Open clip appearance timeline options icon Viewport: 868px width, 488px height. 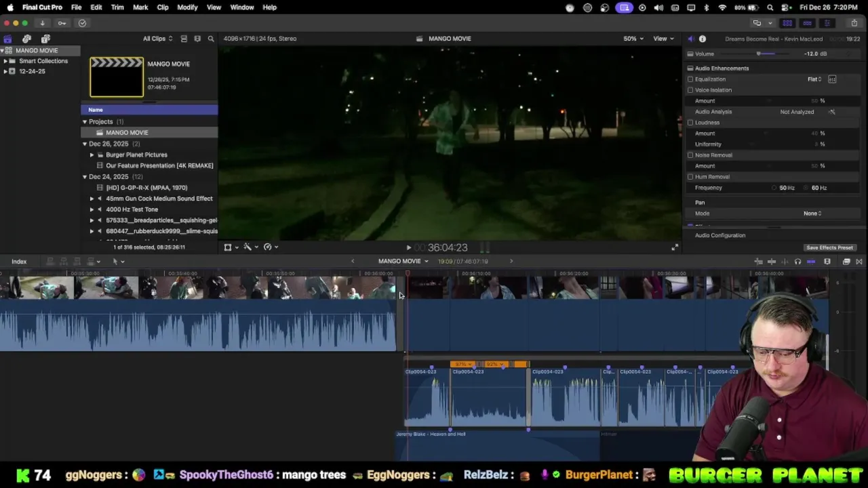pos(827,262)
